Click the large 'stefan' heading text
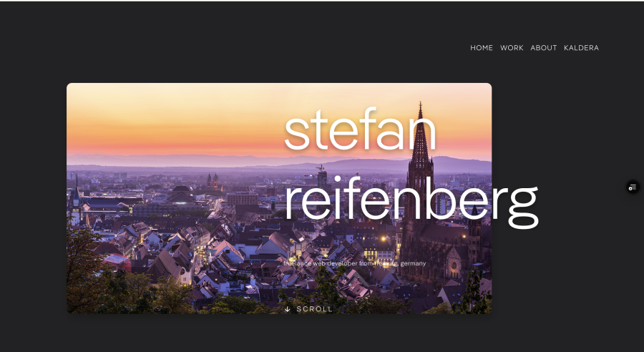 [x=360, y=129]
